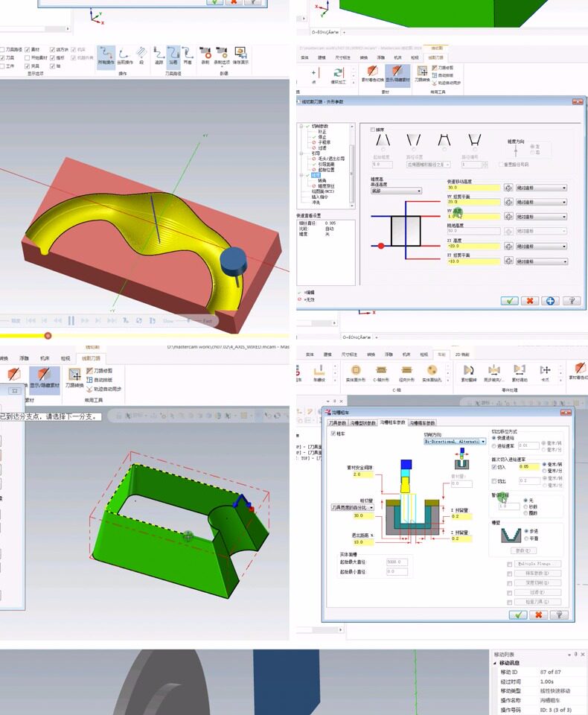Select 所有操作 icon in simulation ribbon
The width and height of the screenshot is (588, 715).
coord(106,57)
